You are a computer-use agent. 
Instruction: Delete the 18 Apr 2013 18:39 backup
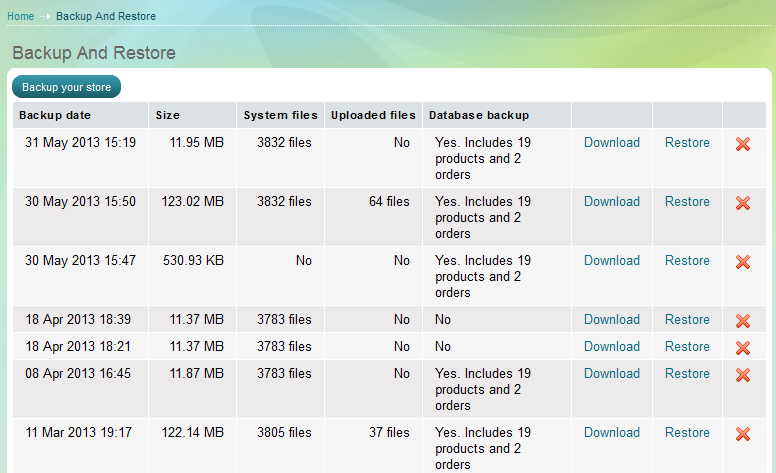click(x=743, y=321)
